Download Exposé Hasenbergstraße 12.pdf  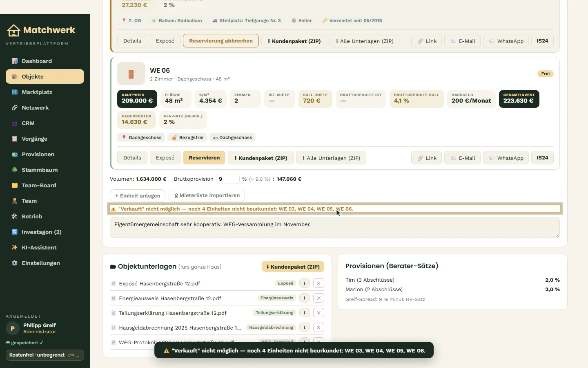coord(305,283)
